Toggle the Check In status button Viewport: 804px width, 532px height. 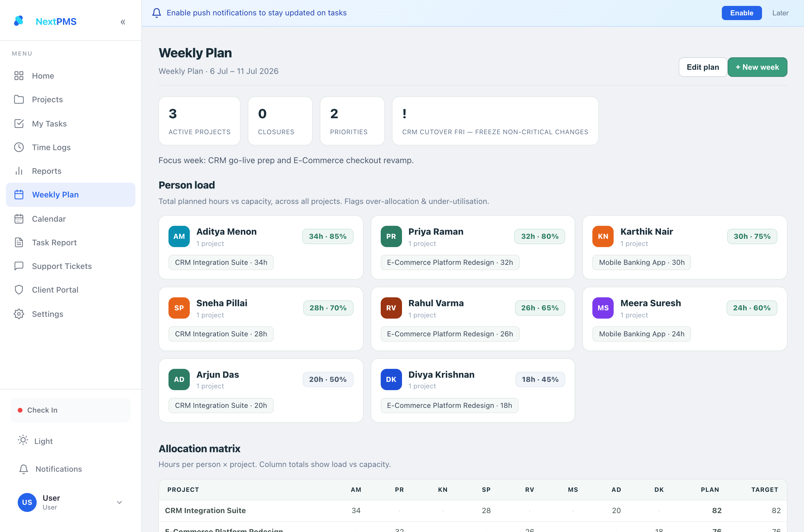click(71, 410)
